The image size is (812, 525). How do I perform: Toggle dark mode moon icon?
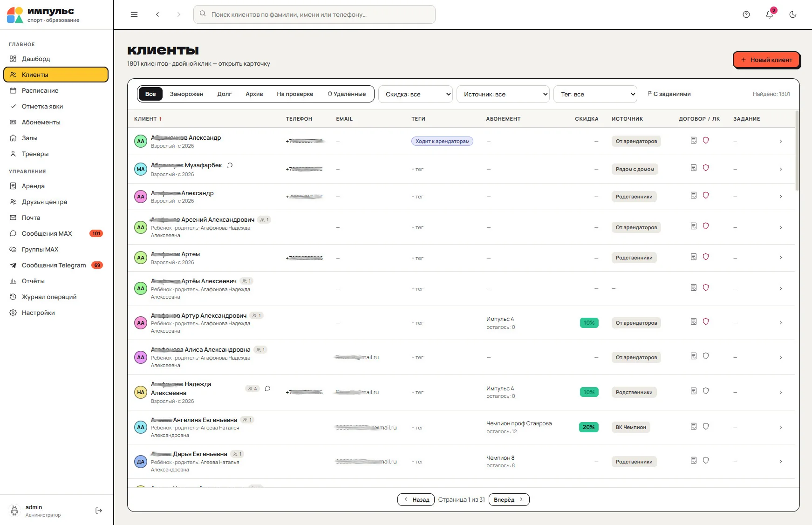793,14
